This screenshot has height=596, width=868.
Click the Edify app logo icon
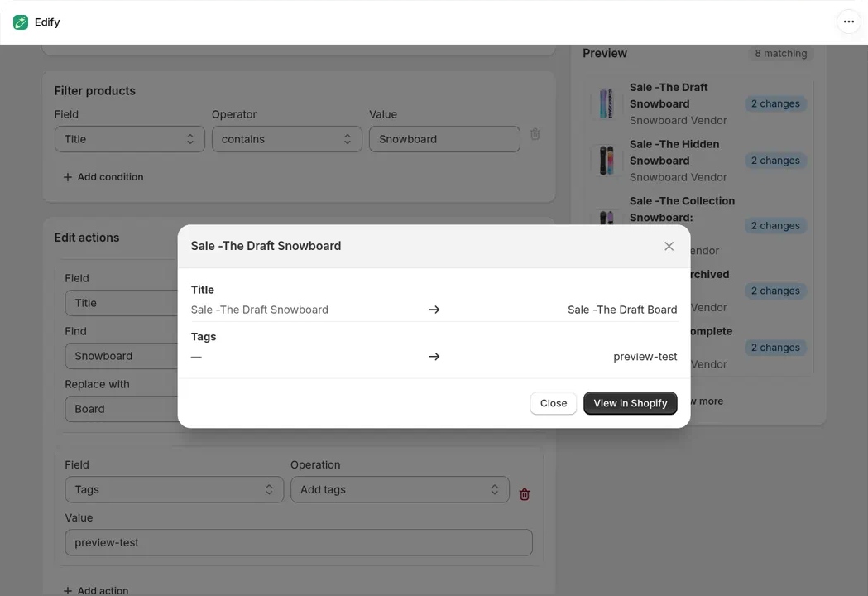tap(21, 22)
